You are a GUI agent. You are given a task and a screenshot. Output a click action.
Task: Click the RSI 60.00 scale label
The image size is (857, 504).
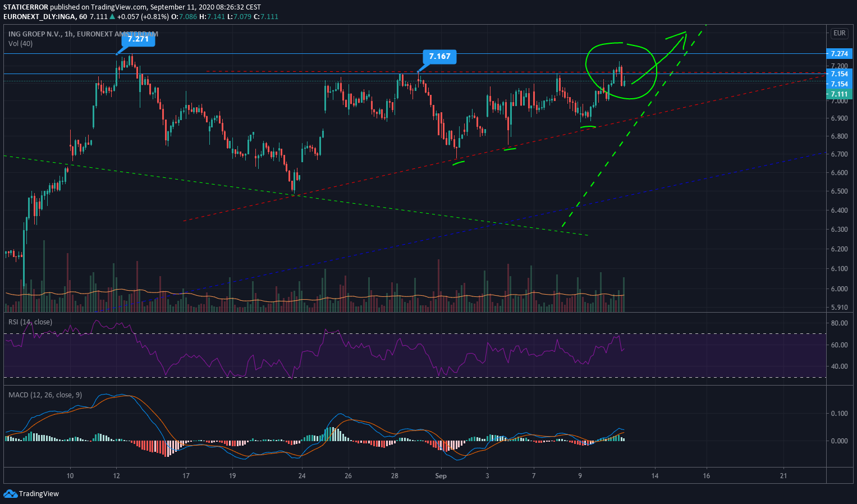[x=840, y=345]
